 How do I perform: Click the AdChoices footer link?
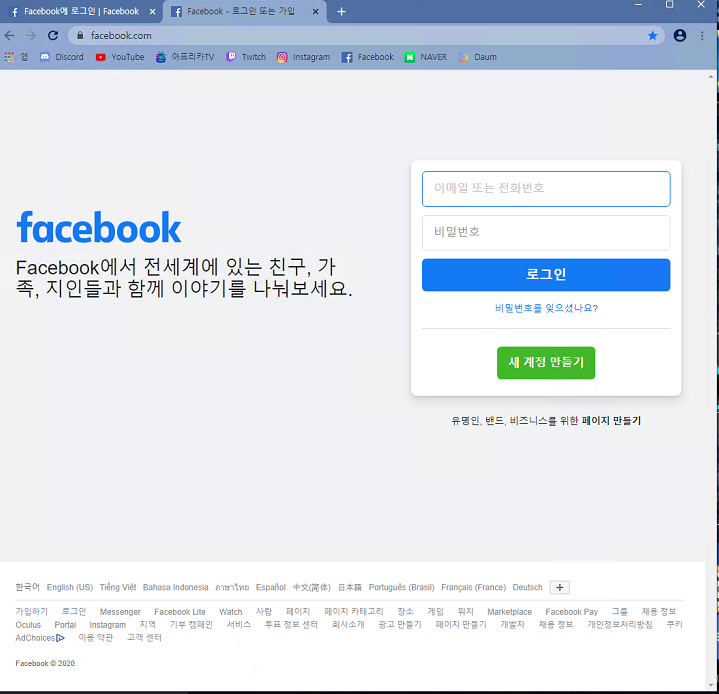tap(40, 638)
